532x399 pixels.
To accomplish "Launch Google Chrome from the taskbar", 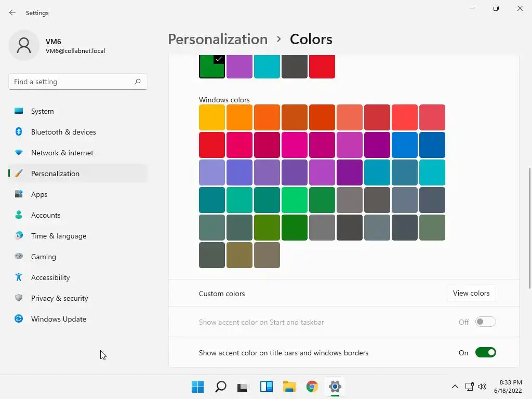I will click(312, 387).
